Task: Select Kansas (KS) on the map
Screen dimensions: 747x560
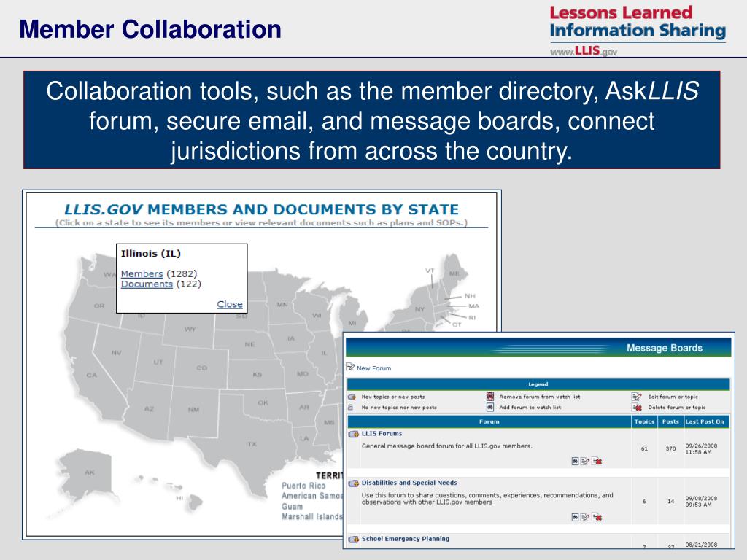Action: pos(258,374)
